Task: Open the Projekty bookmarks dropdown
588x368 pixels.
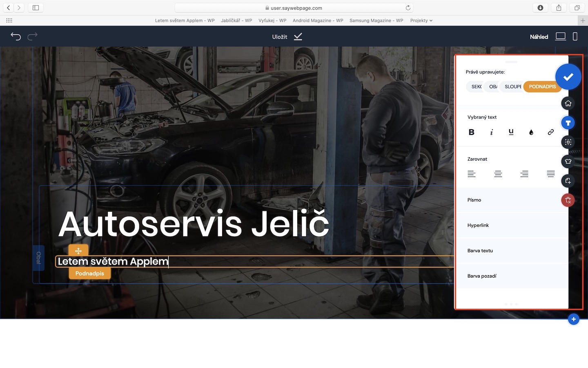Action: point(421,20)
